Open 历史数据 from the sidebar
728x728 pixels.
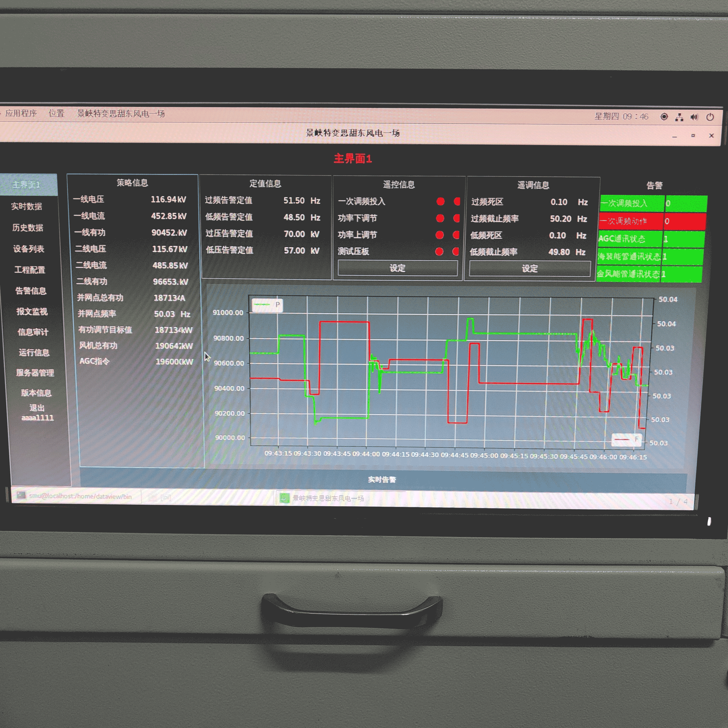click(x=27, y=228)
